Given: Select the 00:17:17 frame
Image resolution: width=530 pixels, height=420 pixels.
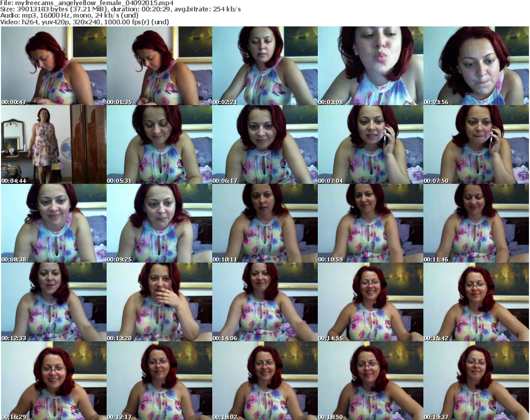Looking at the screenshot, I should 159,381.
